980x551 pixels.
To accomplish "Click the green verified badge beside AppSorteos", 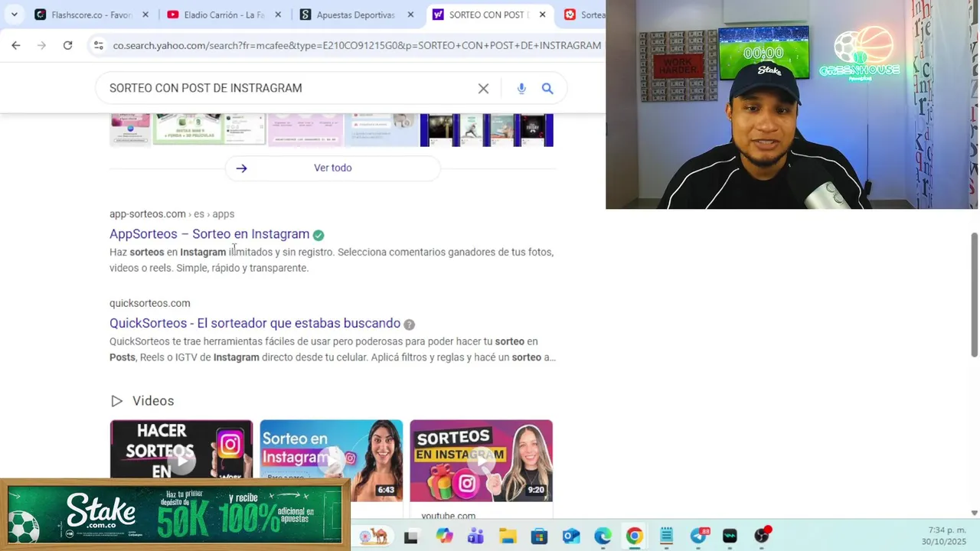I will click(x=318, y=235).
